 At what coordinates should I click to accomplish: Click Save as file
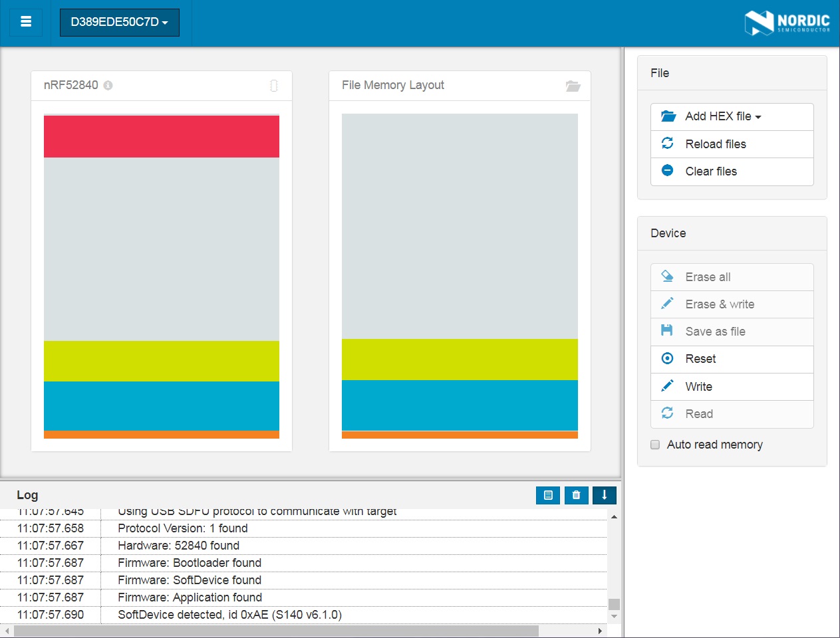pos(732,332)
